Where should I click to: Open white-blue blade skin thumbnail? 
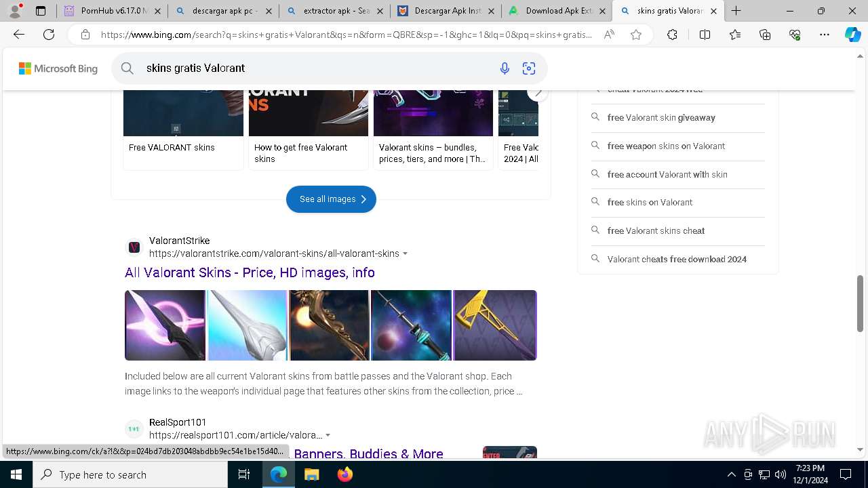point(247,325)
